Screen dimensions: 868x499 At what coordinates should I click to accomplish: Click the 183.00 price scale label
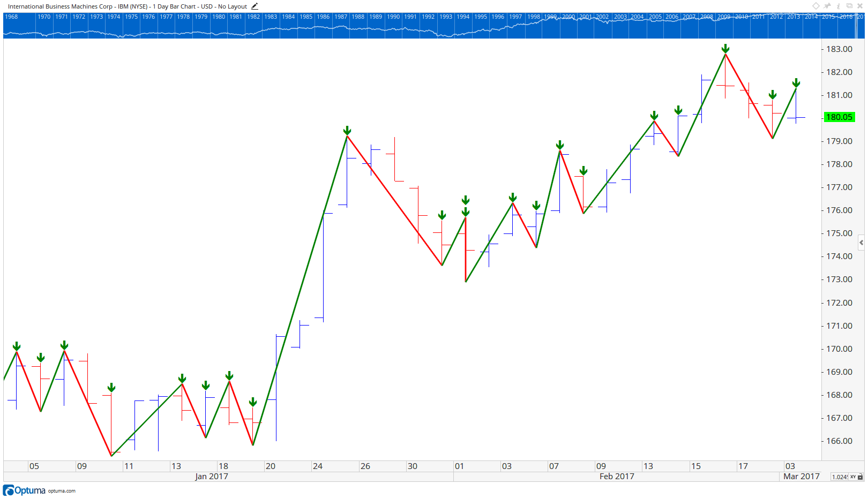[x=839, y=49]
